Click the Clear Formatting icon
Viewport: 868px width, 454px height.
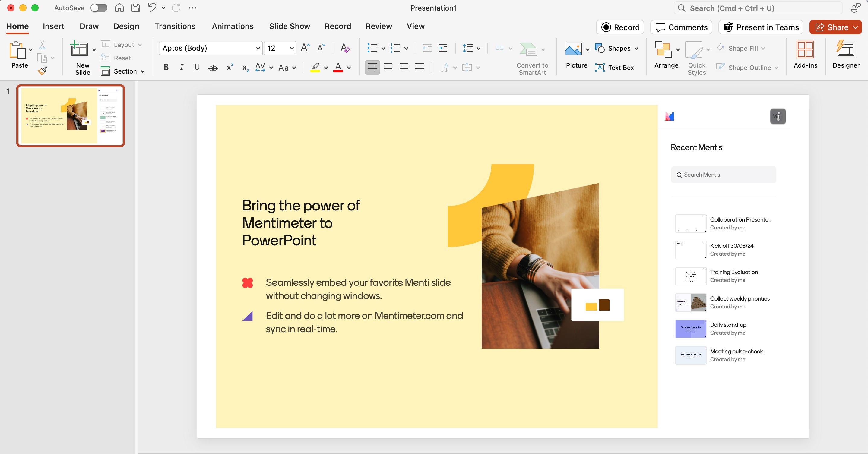(x=345, y=48)
